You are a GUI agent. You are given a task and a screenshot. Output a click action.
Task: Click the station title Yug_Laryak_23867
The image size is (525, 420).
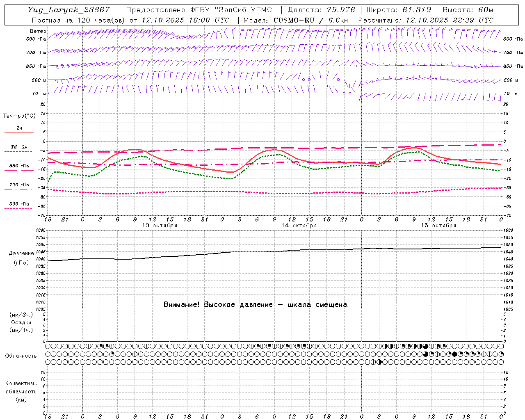[69, 10]
